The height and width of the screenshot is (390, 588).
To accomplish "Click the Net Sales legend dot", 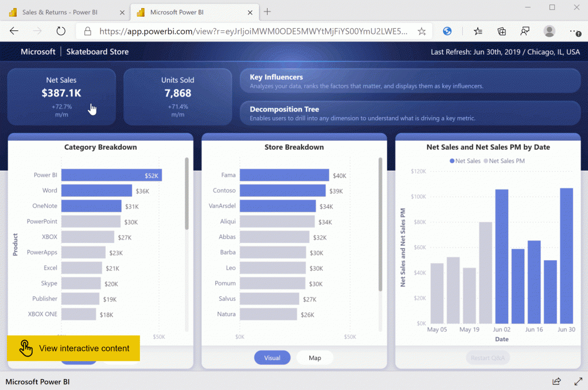I will 452,161.
